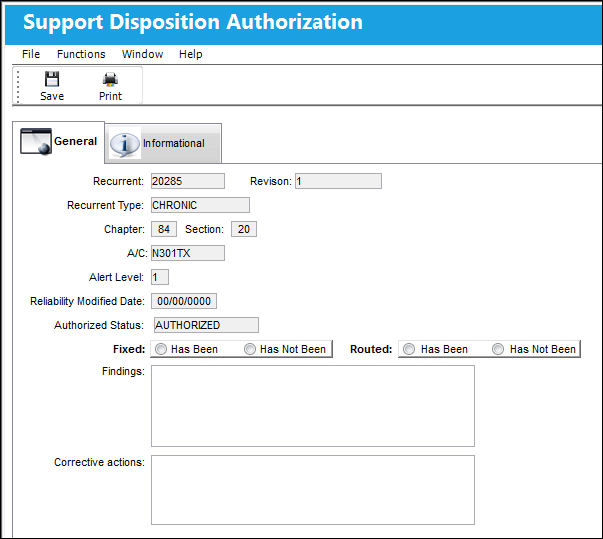Open the Window menu

tap(142, 54)
